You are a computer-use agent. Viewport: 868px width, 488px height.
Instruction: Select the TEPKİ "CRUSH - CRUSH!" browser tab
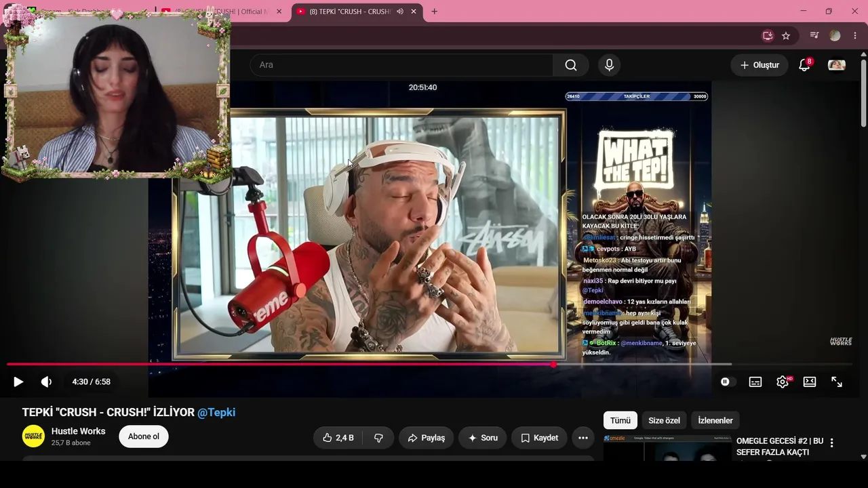click(350, 12)
